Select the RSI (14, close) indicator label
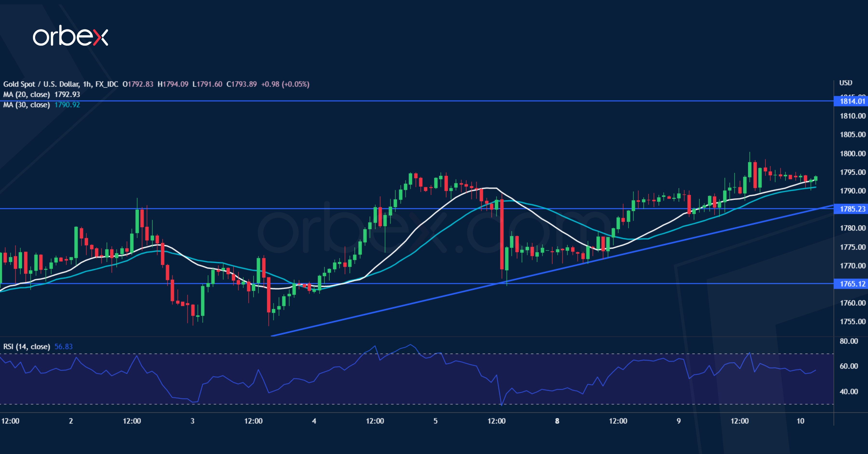Viewport: 868px width, 454px height. (x=26, y=346)
